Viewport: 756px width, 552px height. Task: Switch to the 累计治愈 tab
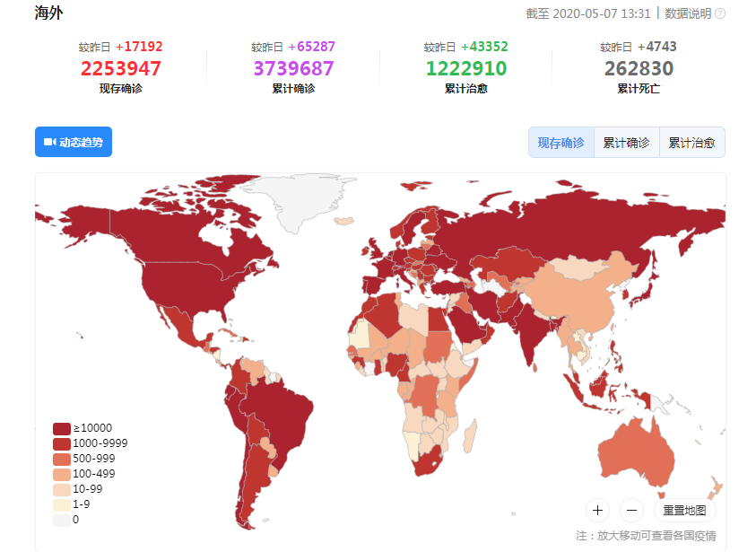coord(691,143)
